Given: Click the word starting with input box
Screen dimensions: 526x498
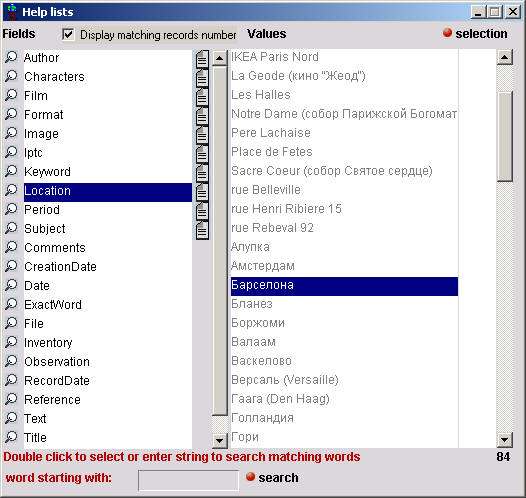Looking at the screenshot, I should pos(188,480).
